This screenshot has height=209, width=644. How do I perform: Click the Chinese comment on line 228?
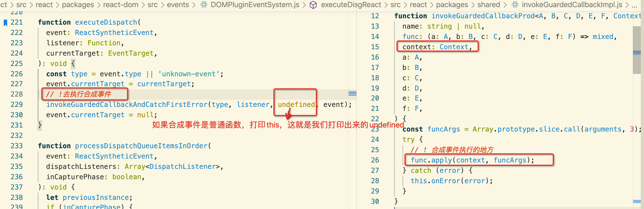point(79,94)
